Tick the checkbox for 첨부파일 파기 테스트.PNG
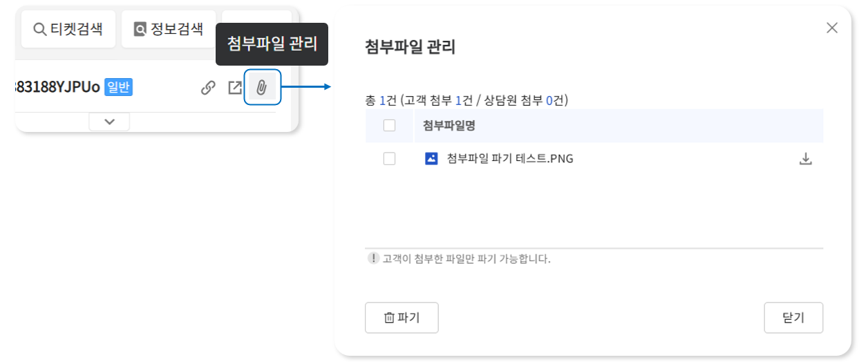This screenshot has width=868, height=362. (x=389, y=159)
